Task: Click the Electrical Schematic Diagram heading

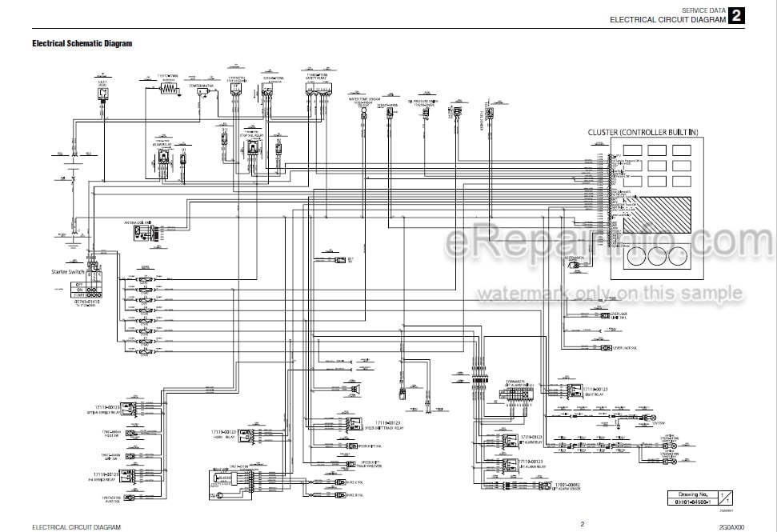Action: 82,43
